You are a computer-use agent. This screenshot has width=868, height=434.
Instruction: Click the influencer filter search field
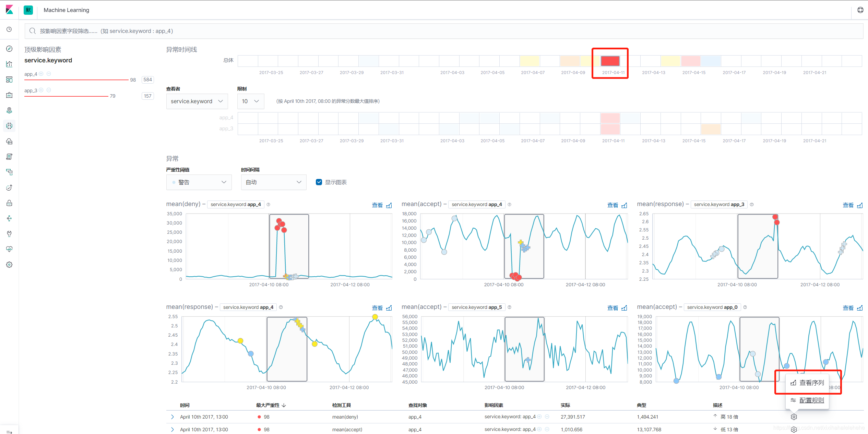point(444,31)
